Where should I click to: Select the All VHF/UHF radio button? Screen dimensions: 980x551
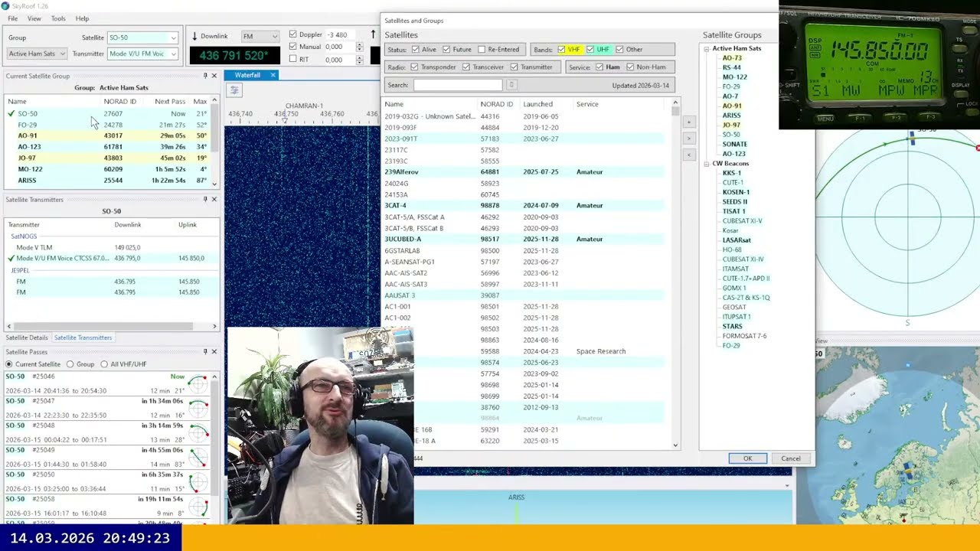104,364
